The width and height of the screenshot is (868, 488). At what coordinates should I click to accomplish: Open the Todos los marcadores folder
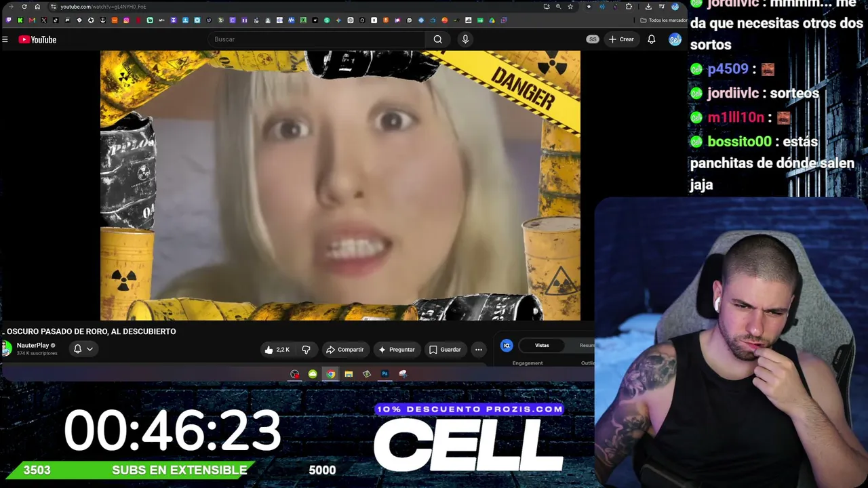click(664, 20)
